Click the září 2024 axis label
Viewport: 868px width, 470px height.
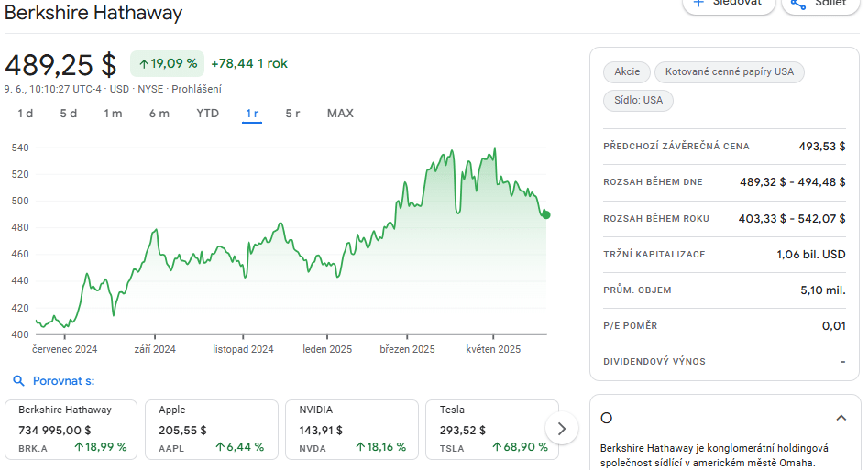tap(155, 349)
